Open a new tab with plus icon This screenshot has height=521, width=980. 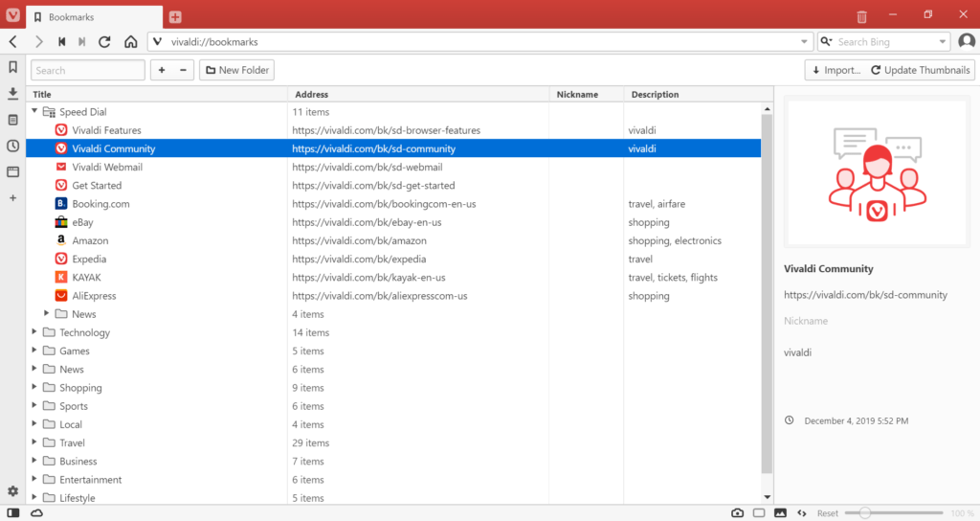175,17
